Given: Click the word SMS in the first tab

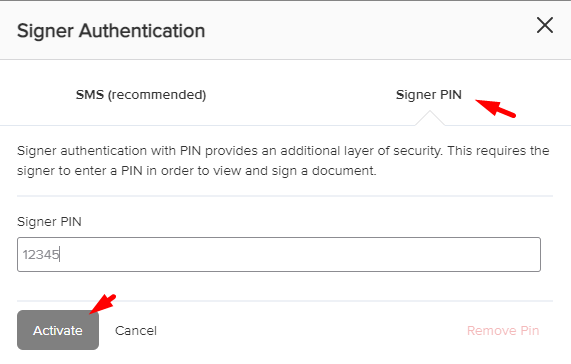Looking at the screenshot, I should click(90, 95).
